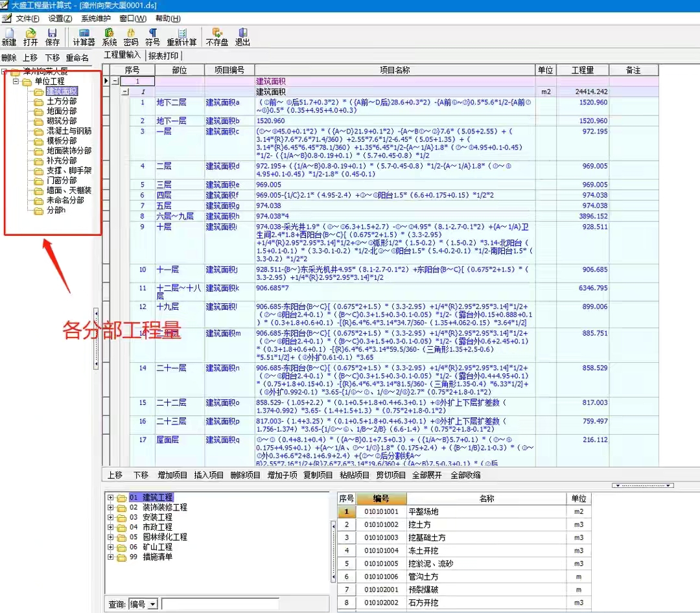The image size is (700, 613).
Task: Click the 重新计算 recalculate icon
Action: click(x=181, y=33)
